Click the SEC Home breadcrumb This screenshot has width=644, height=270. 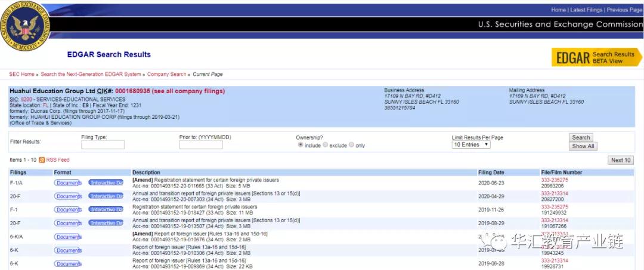(x=22, y=75)
